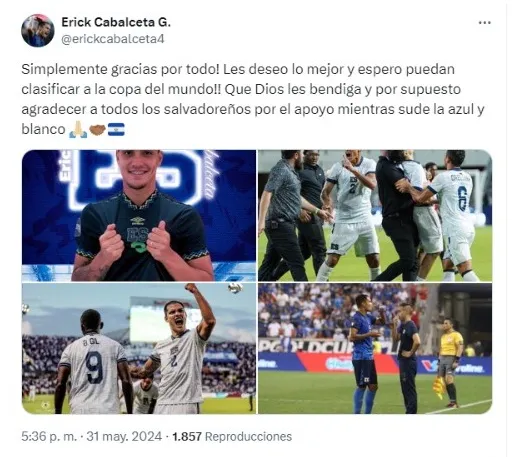Viewport: 518px width, 457px height.
Task: Click the number 9 jersey back
Action: click(93, 367)
